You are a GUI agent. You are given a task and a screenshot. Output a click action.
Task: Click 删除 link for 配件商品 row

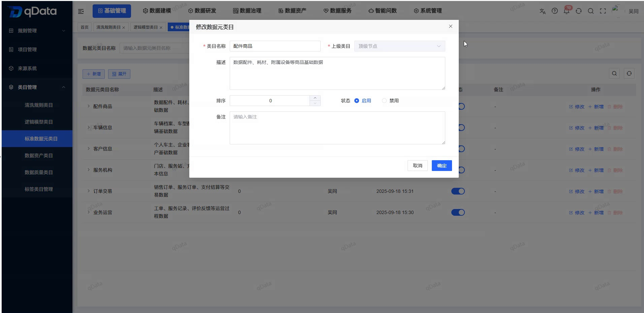click(615, 107)
